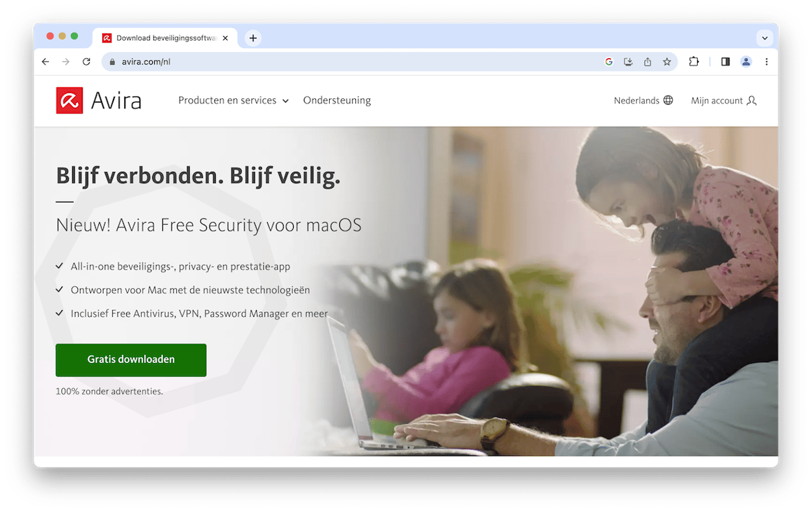Click the Google icon in the address bar
The image size is (812, 512).
tap(609, 61)
